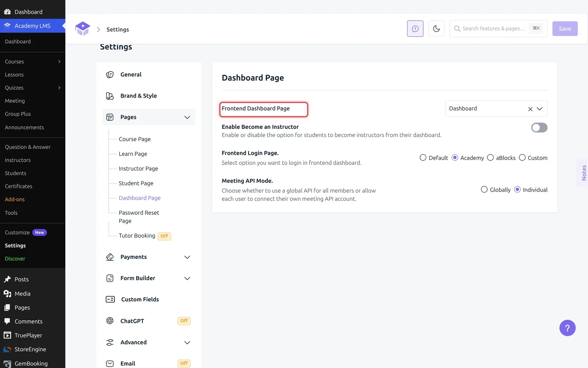The width and height of the screenshot is (588, 368).
Task: Clear the Dashboard selection with the X
Action: (530, 109)
